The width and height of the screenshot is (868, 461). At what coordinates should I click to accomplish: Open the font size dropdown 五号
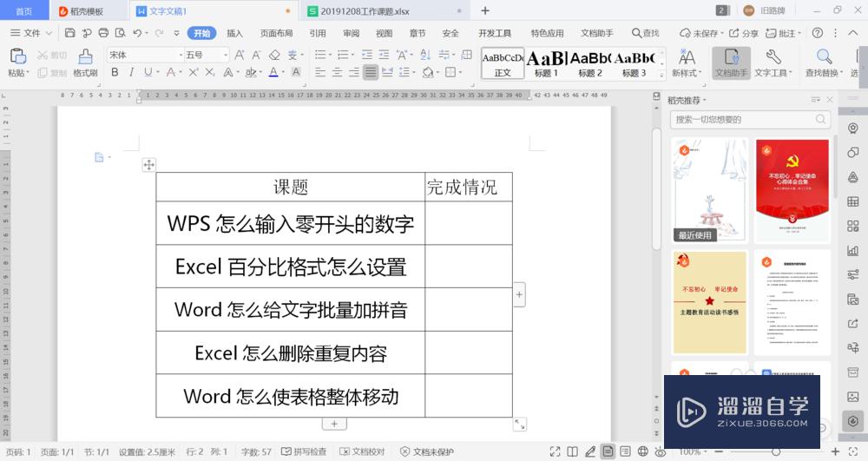point(226,55)
